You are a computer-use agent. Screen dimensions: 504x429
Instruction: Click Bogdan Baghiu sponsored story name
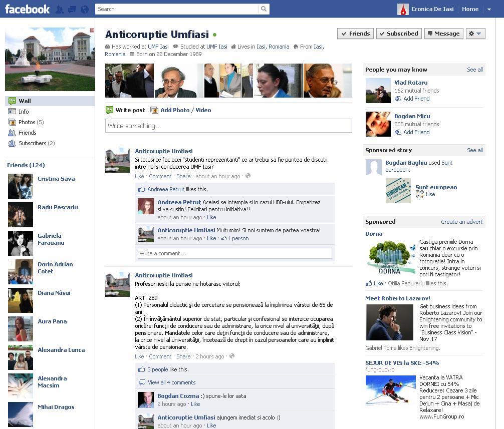click(x=406, y=163)
